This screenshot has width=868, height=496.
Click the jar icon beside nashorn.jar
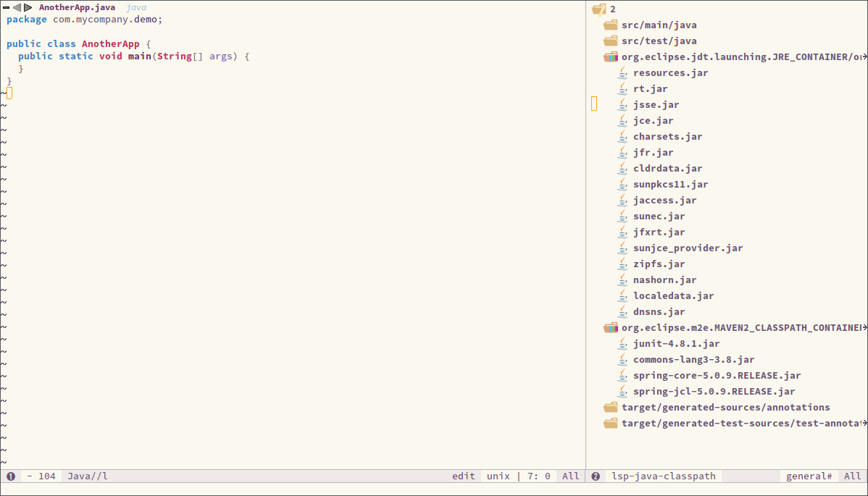pos(623,280)
